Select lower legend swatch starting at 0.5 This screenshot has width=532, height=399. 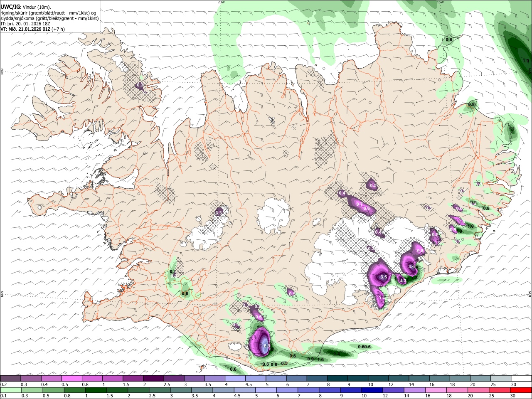53,390
